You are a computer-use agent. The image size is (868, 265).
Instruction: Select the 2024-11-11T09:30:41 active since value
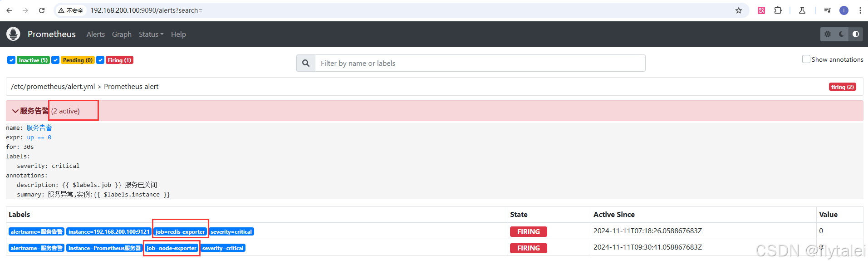(x=647, y=247)
